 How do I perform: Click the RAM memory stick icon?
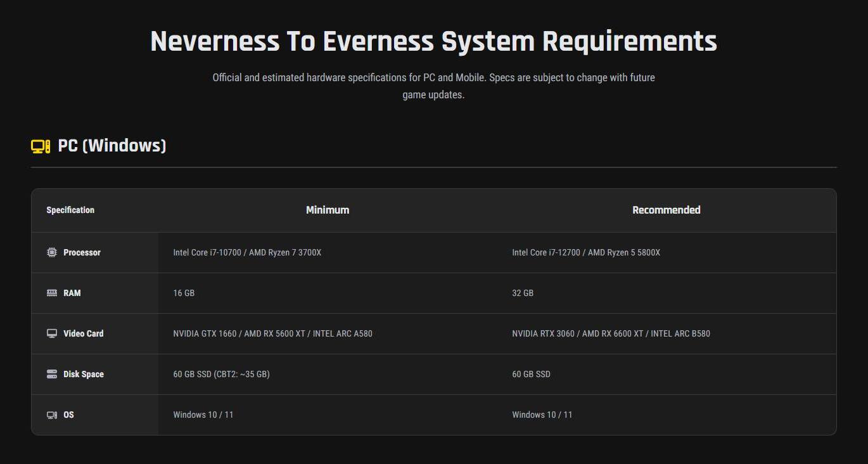click(52, 293)
